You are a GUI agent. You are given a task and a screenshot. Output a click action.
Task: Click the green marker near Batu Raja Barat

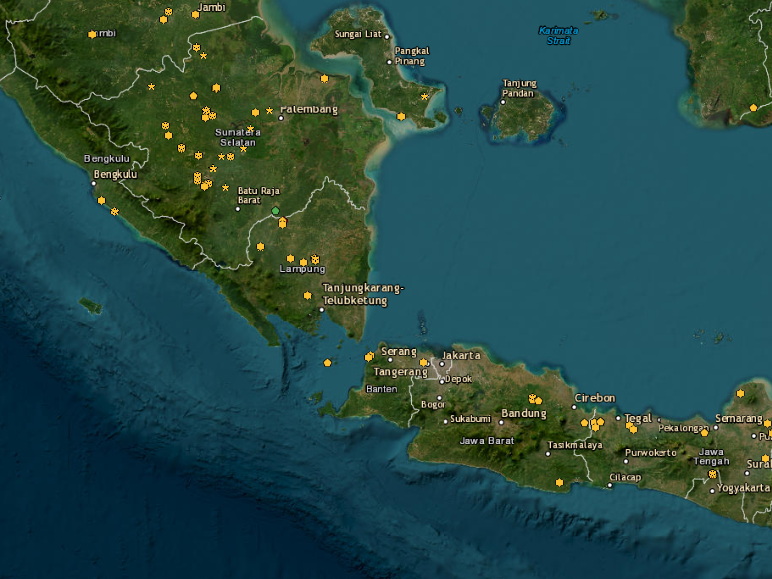point(276,211)
